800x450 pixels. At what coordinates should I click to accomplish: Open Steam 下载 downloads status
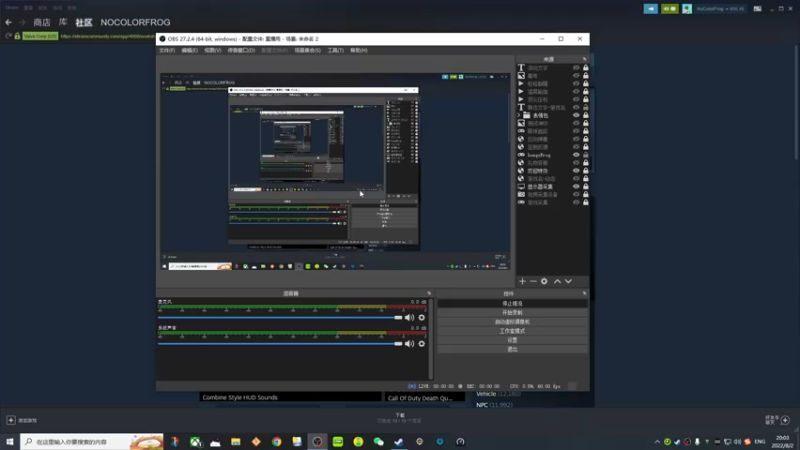pos(399,418)
